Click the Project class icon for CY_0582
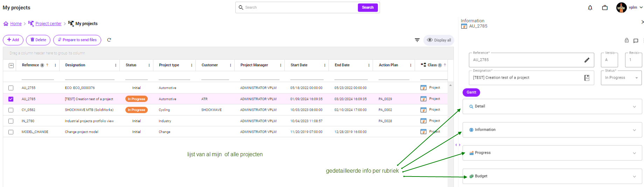 point(423,110)
